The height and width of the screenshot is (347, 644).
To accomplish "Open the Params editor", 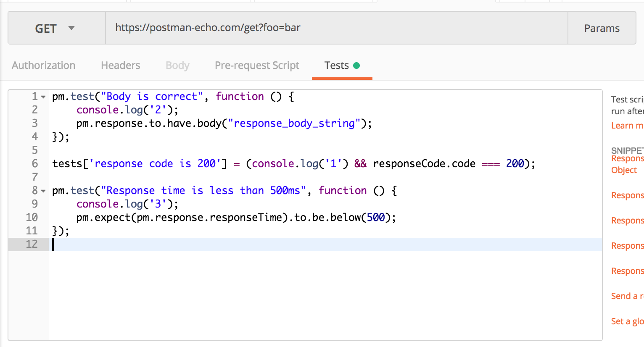I will (x=602, y=28).
